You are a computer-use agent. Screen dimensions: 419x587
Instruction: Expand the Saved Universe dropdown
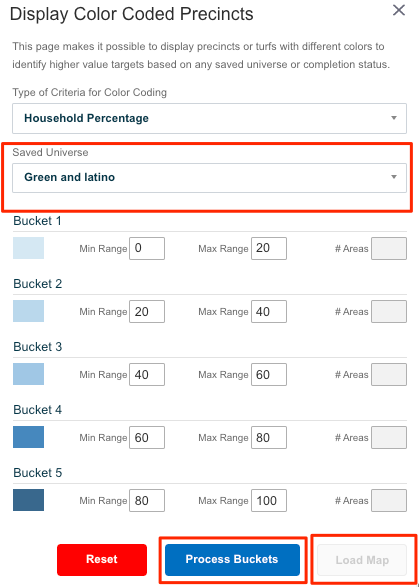pos(209,177)
